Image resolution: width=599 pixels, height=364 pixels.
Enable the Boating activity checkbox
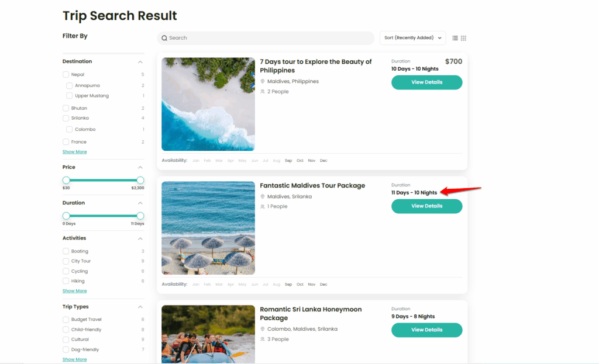66,251
